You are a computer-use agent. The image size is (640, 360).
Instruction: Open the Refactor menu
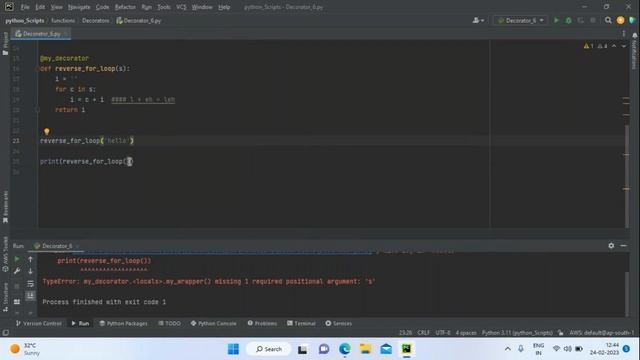coord(125,7)
